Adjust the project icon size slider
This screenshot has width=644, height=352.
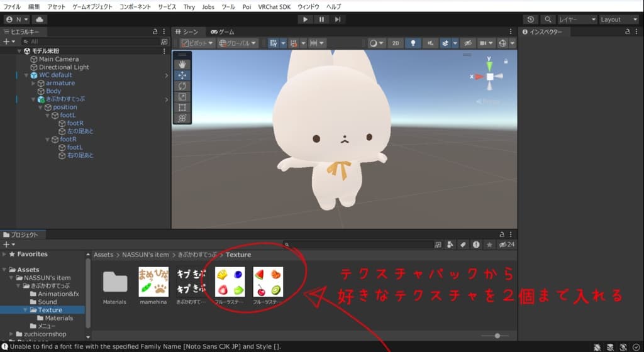tap(497, 336)
